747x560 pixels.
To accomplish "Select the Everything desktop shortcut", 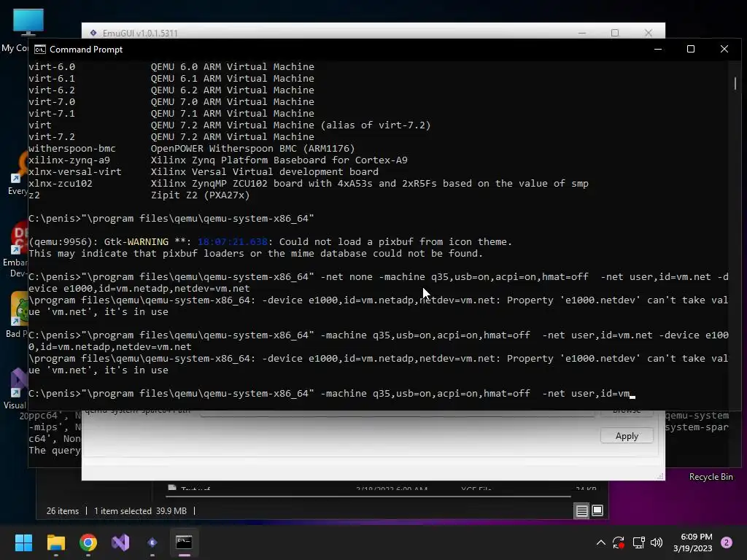I will coord(18,172).
